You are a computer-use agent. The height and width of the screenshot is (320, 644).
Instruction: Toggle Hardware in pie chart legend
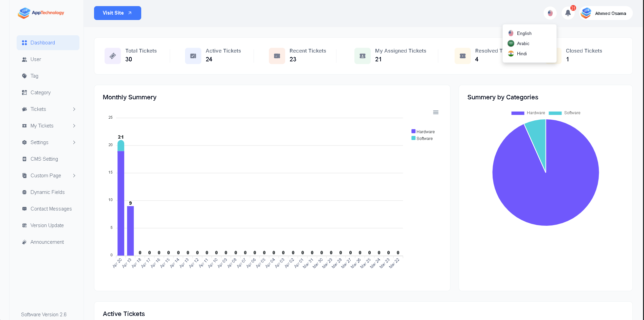528,113
